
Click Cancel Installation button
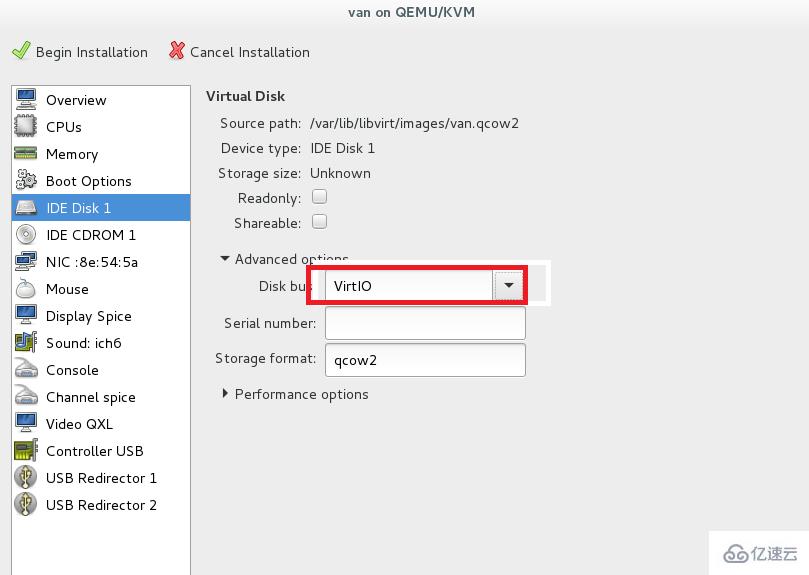coord(240,52)
